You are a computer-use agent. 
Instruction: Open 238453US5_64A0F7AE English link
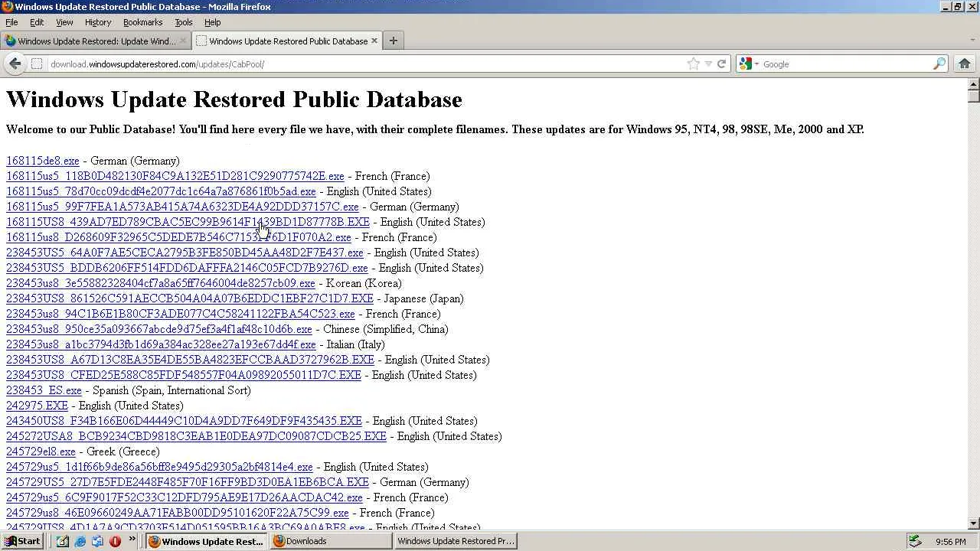point(185,253)
